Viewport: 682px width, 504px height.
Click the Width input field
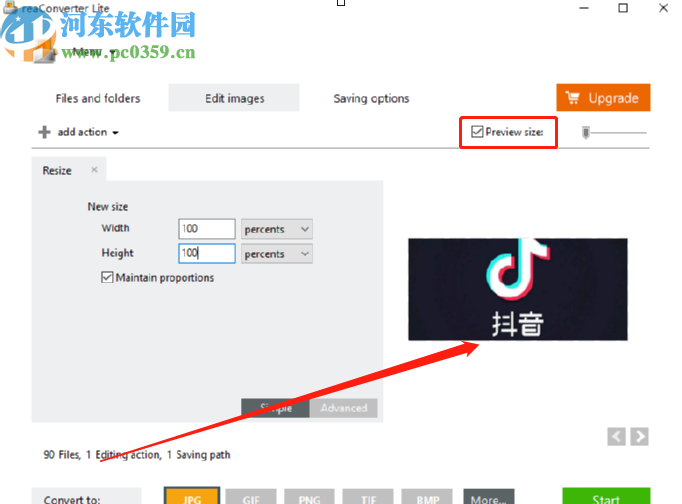(207, 229)
